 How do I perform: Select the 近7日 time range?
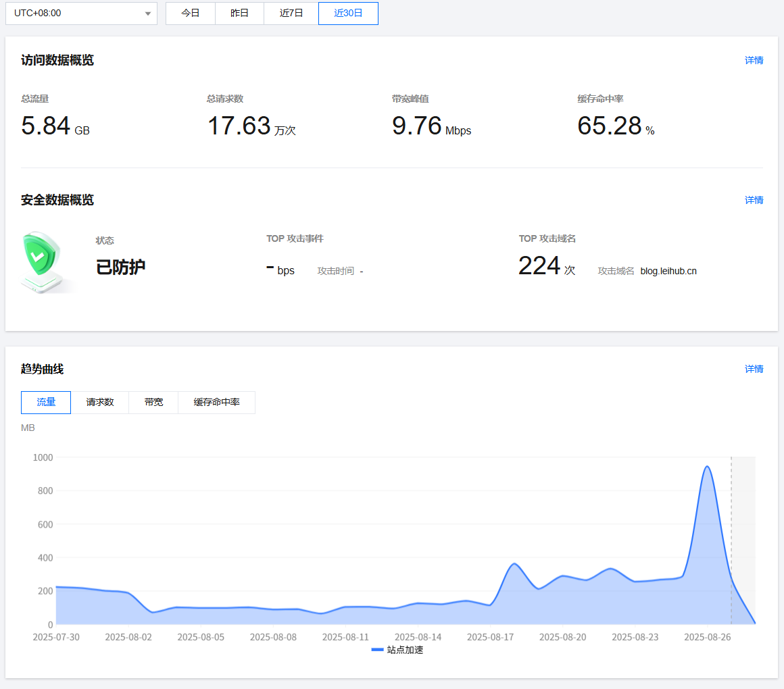(291, 14)
